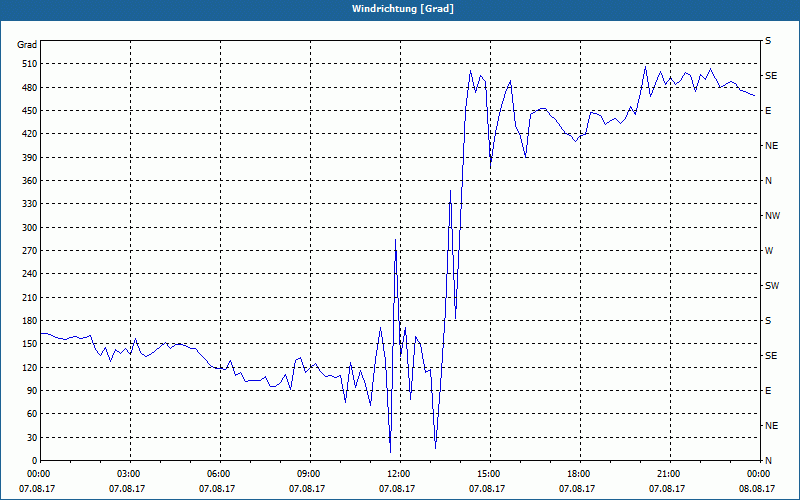Click the '09:00' time axis label

click(x=310, y=474)
